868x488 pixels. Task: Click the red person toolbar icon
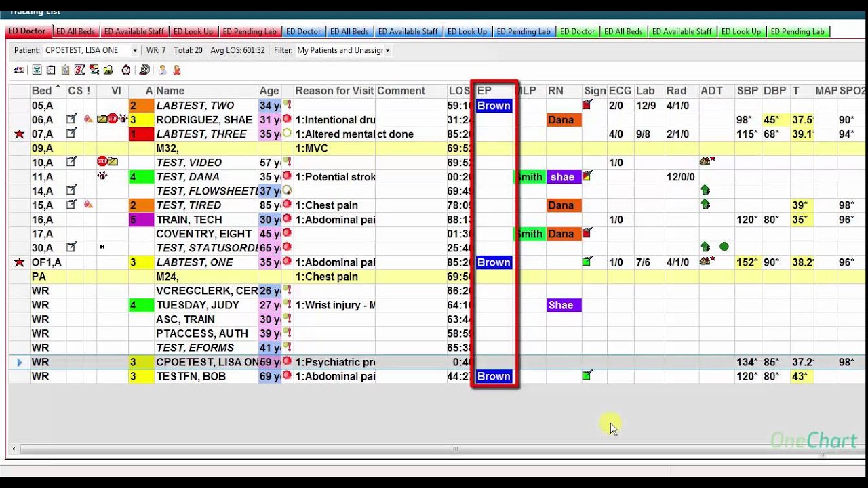pos(176,70)
